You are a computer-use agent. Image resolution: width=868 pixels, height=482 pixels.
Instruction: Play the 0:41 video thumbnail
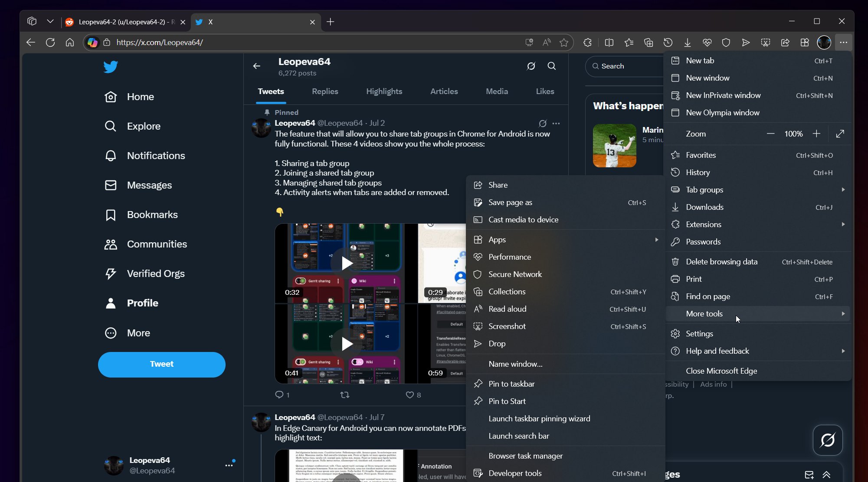346,344
